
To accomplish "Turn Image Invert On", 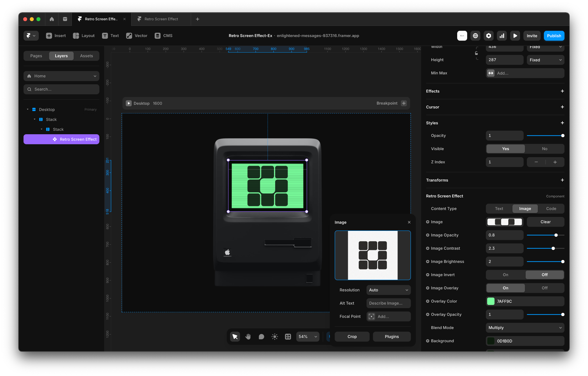I will click(x=505, y=275).
